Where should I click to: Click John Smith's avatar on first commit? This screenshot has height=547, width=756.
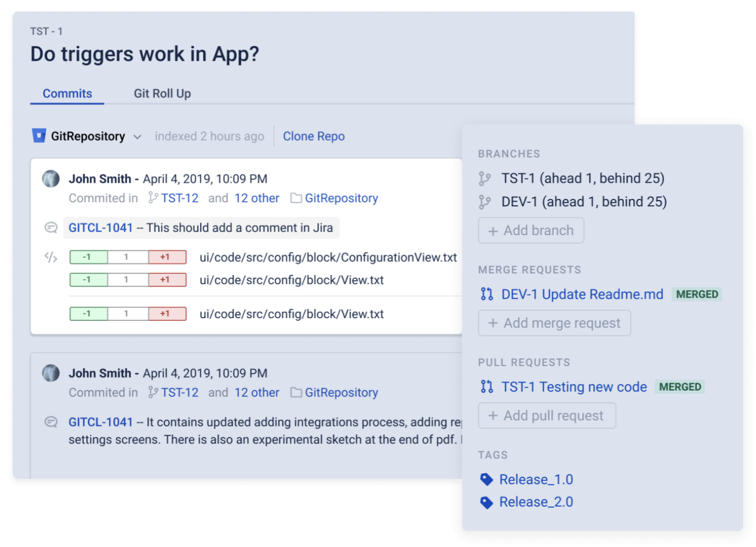click(x=51, y=179)
